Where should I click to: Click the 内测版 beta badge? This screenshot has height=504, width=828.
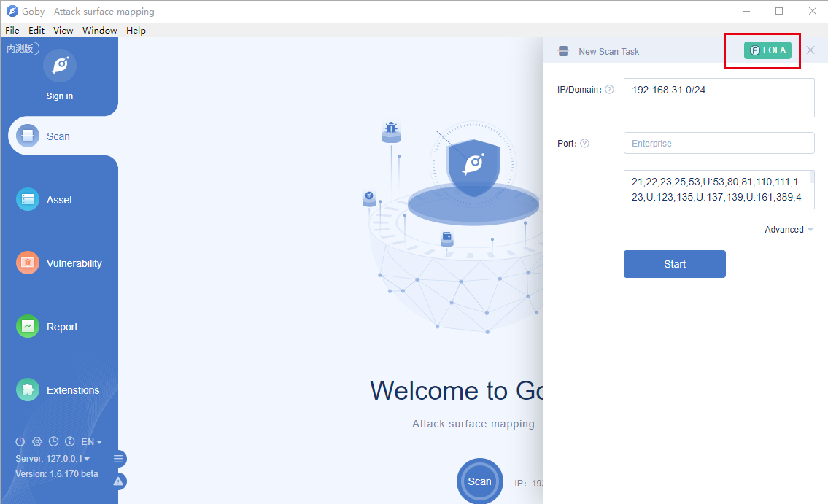pyautogui.click(x=20, y=49)
